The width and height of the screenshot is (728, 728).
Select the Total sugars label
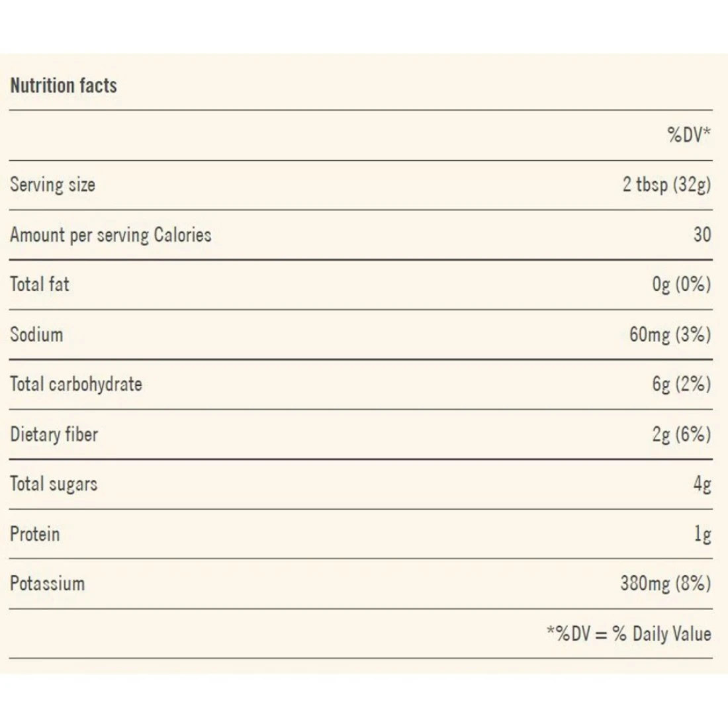[x=54, y=484]
